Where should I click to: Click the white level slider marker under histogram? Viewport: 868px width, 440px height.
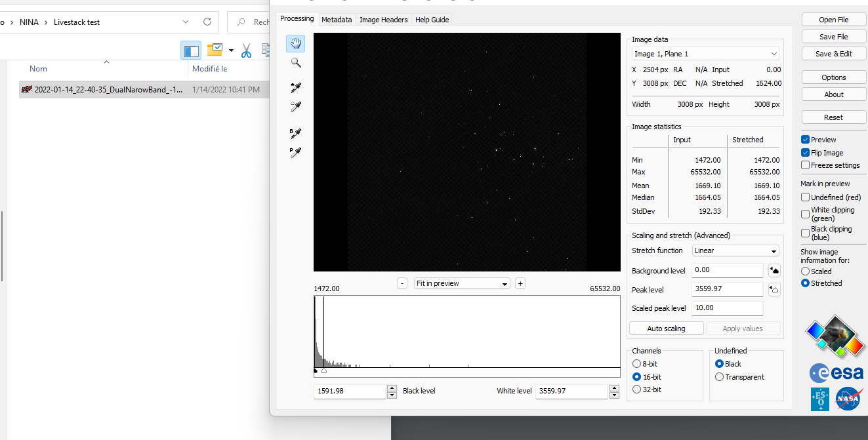click(323, 371)
